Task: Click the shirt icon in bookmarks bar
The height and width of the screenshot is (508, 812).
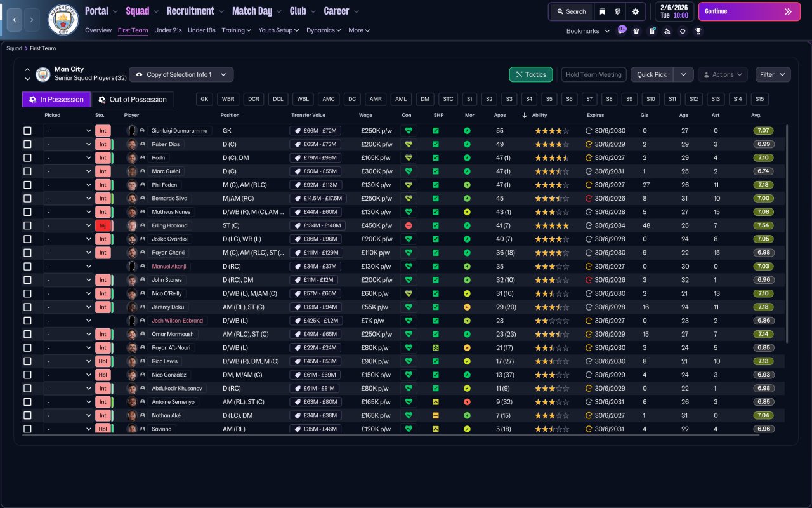Action: pyautogui.click(x=636, y=30)
